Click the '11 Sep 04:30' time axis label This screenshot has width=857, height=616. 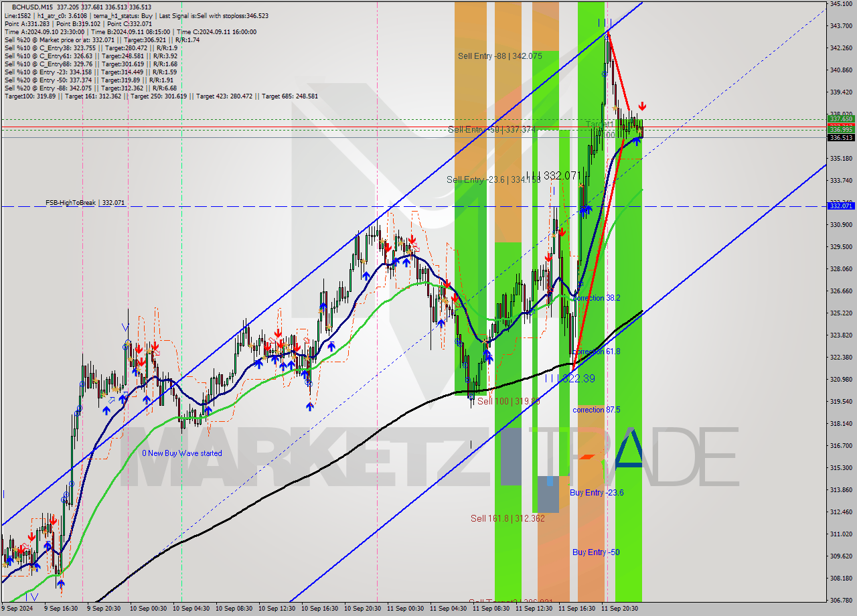[448, 609]
